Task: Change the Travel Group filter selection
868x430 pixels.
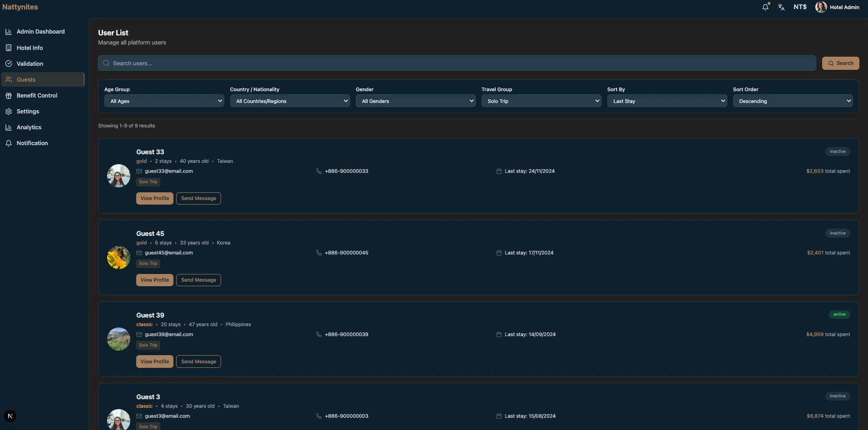Action: pyautogui.click(x=542, y=101)
